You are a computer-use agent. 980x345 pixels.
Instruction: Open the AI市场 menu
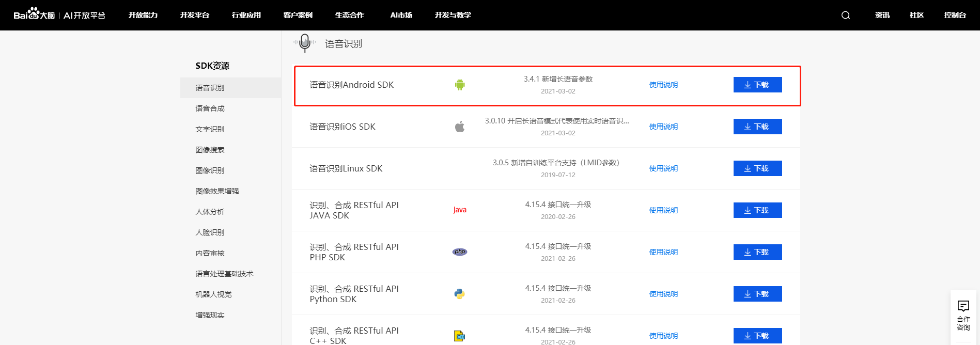pyautogui.click(x=401, y=15)
